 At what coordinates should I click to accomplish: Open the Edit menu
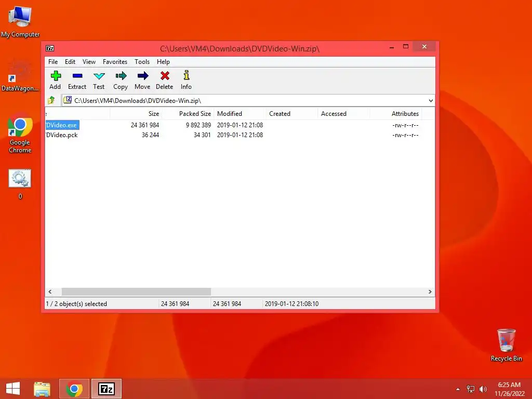tap(70, 62)
